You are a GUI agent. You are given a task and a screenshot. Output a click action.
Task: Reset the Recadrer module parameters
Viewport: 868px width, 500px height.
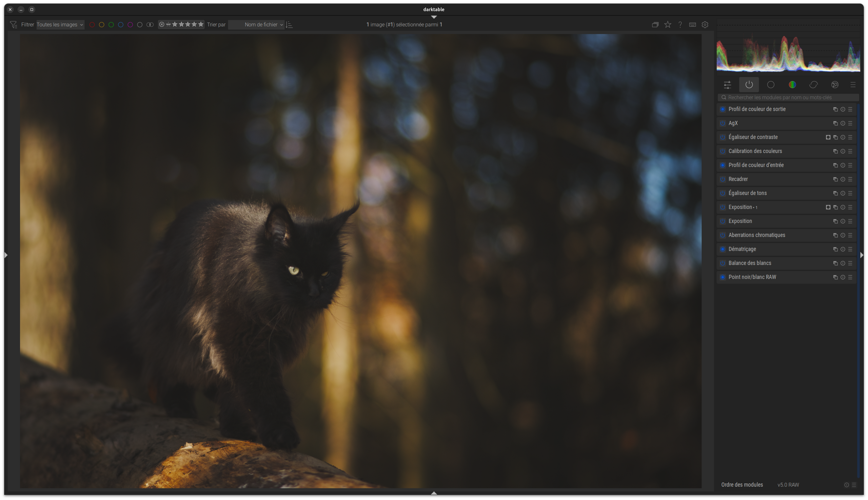pyautogui.click(x=843, y=179)
